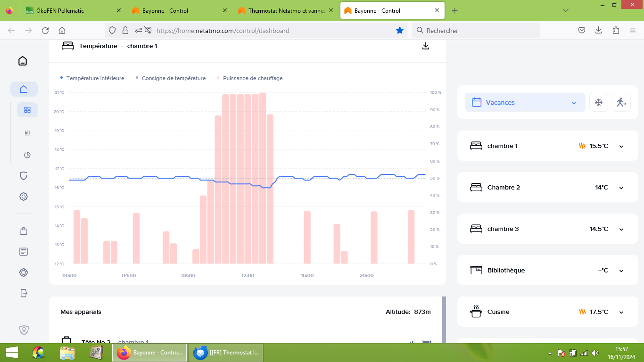Viewport: 644px width, 362px height.
Task: Expand the Cuisine room card
Action: [621, 312]
